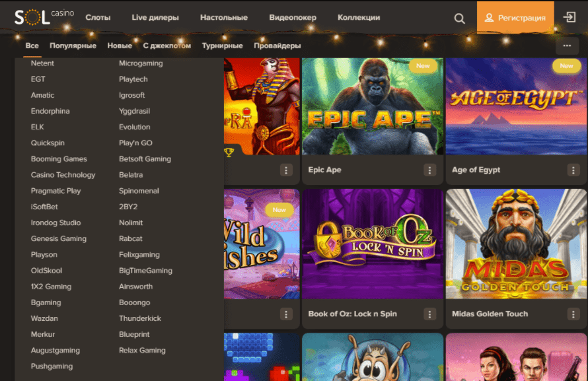The height and width of the screenshot is (381, 588).
Task: Open the Коллекции section
Action: pyautogui.click(x=359, y=18)
